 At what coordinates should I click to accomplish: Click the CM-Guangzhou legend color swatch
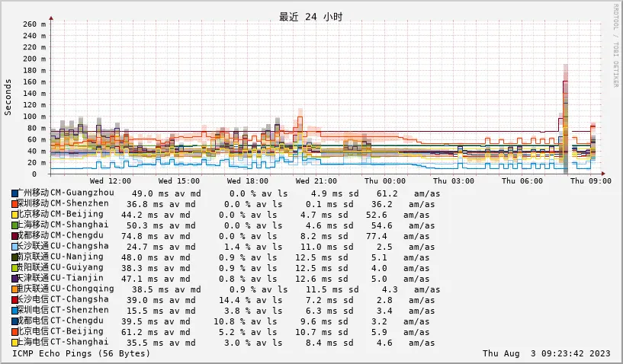[15, 193]
